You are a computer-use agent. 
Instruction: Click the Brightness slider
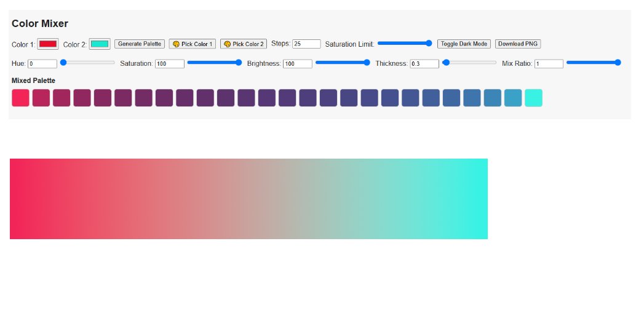point(343,62)
